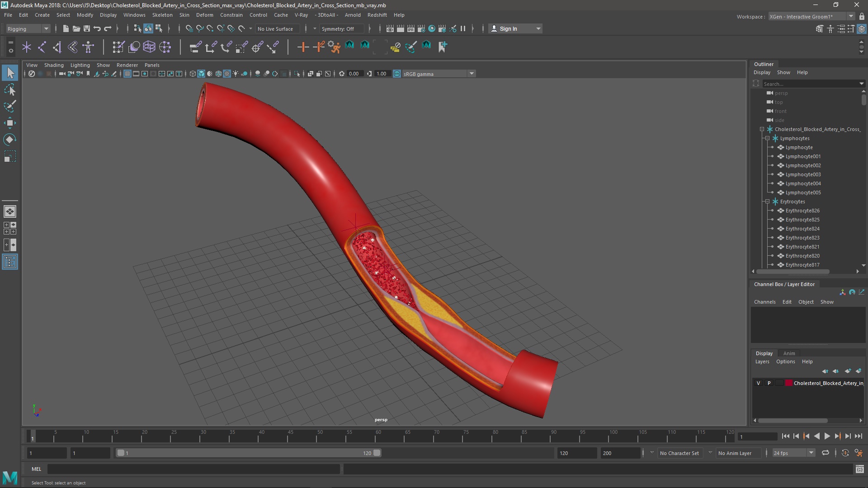The image size is (868, 488).
Task: Activate the Rotate tool
Action: pos(10,140)
